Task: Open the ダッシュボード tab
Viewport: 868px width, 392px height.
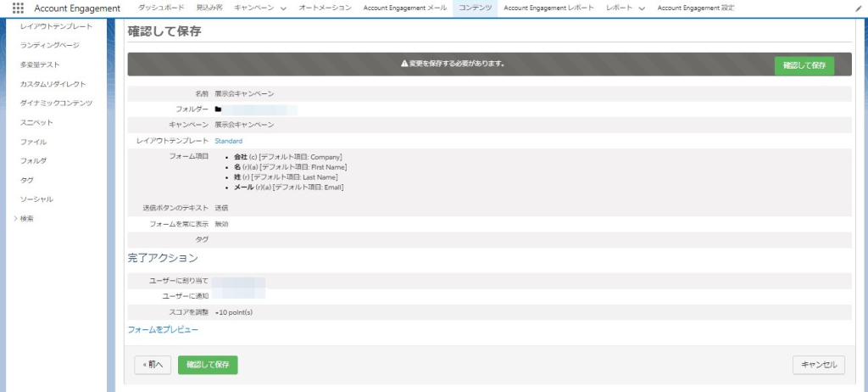Action: click(161, 8)
